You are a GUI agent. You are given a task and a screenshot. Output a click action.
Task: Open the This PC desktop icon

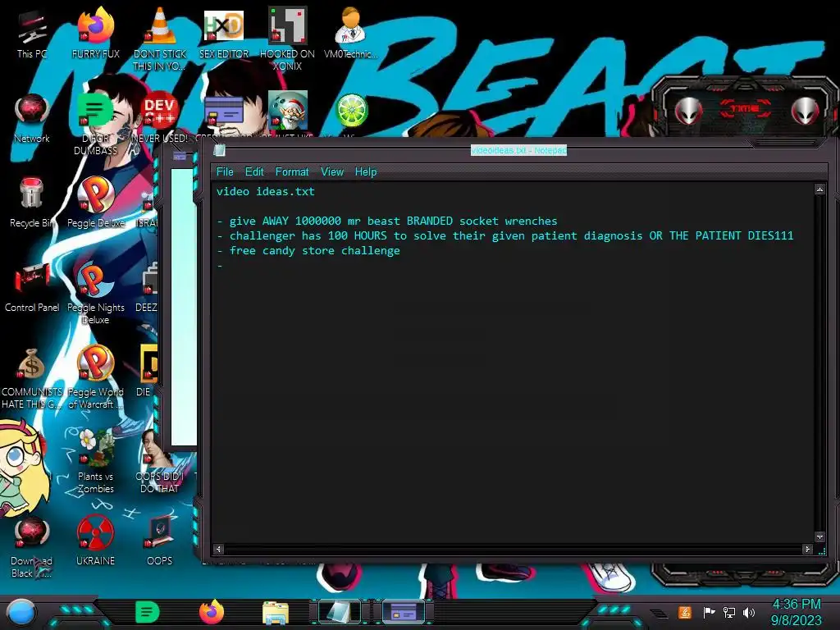coord(31,33)
